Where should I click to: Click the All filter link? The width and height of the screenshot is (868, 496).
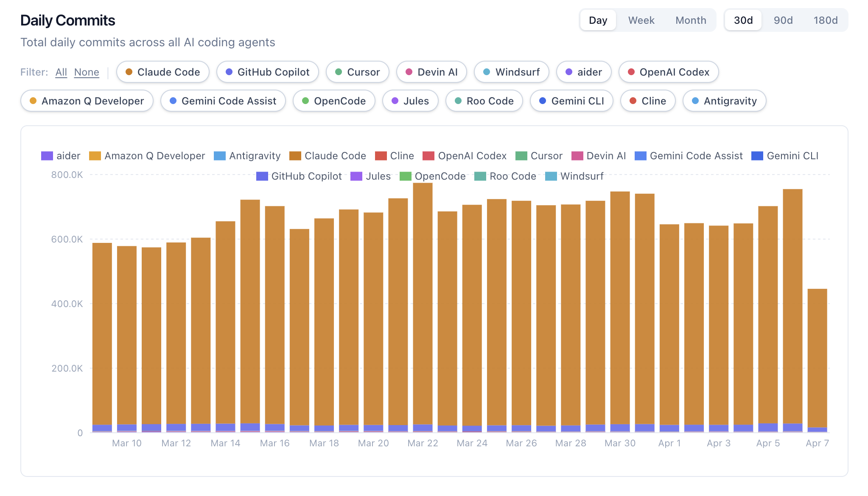[61, 72]
